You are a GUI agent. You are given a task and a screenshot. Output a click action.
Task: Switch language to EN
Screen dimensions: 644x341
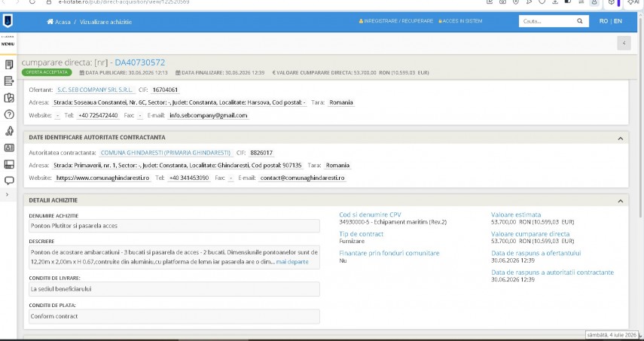(x=618, y=21)
